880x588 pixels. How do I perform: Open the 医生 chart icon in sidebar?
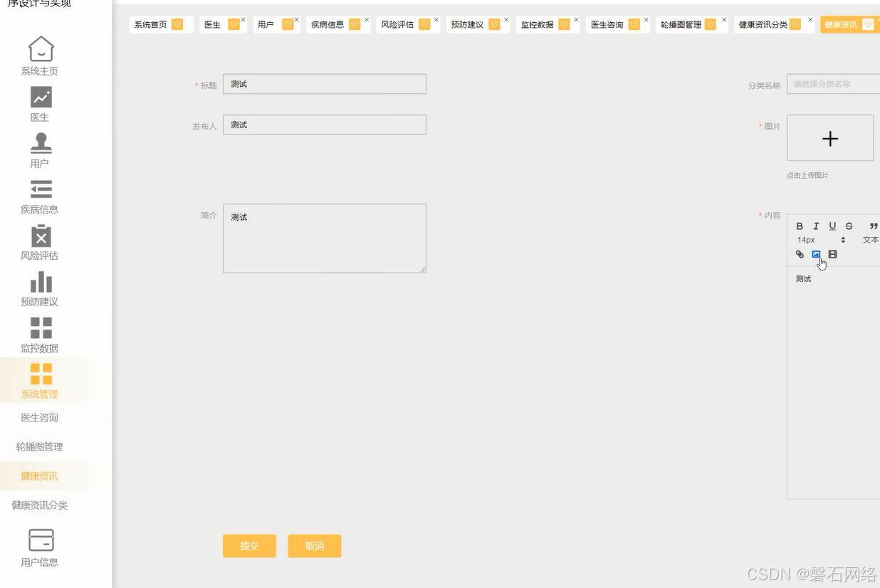click(41, 97)
